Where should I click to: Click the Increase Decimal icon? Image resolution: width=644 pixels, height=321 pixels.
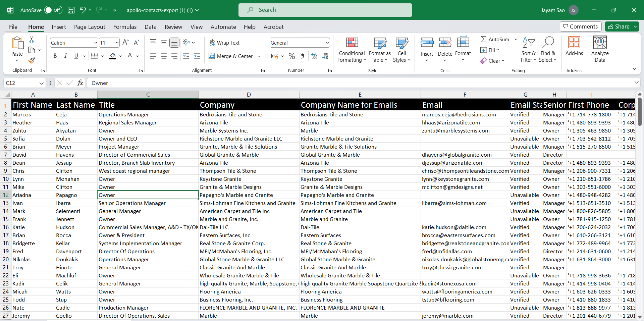pyautogui.click(x=314, y=56)
